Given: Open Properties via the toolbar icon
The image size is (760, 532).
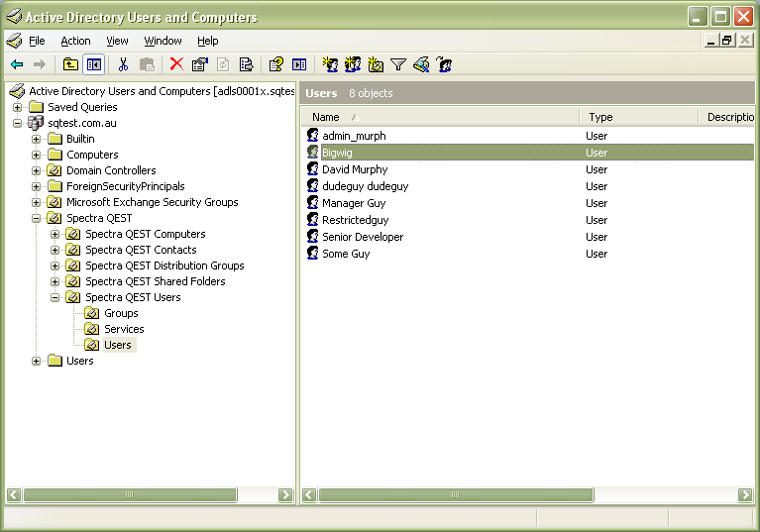Looking at the screenshot, I should pos(199,64).
